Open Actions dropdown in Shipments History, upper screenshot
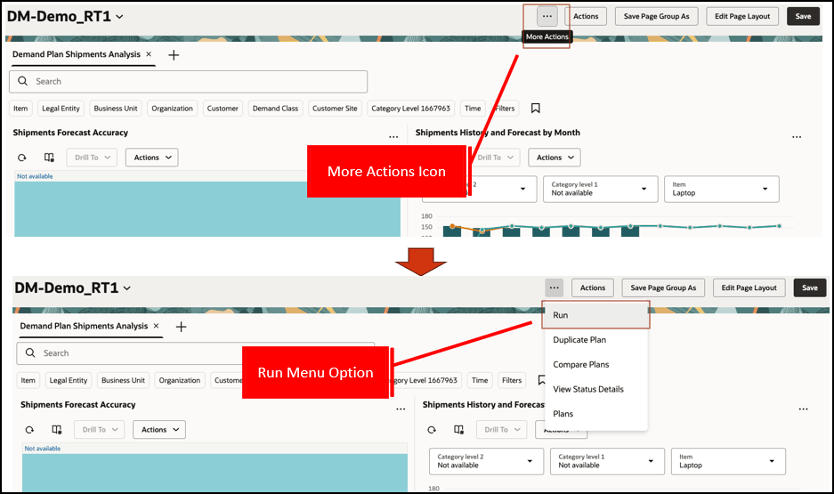834x494 pixels. point(554,157)
